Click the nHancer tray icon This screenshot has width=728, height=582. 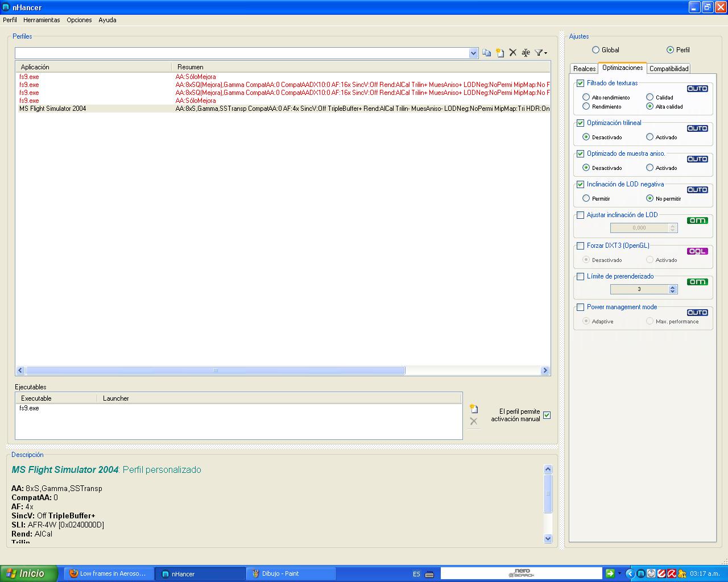pyautogui.click(x=641, y=573)
